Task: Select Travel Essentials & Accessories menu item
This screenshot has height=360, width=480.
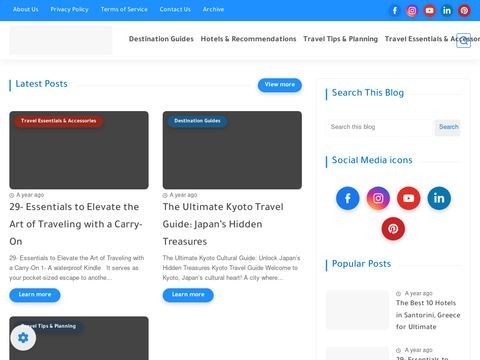Action: click(x=432, y=39)
